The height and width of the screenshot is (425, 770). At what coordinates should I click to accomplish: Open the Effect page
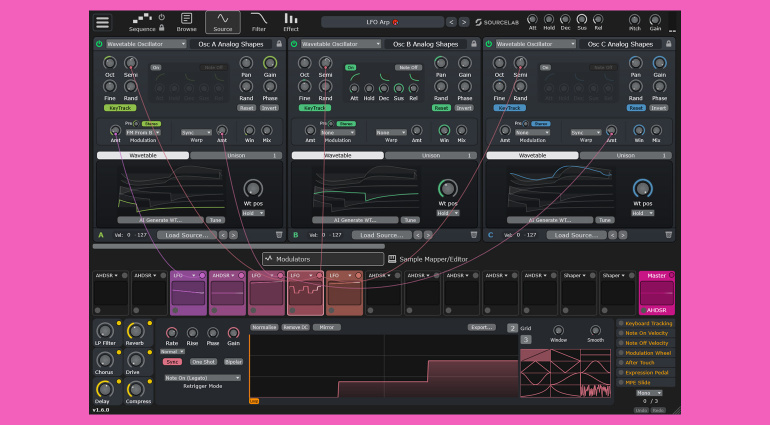point(291,22)
